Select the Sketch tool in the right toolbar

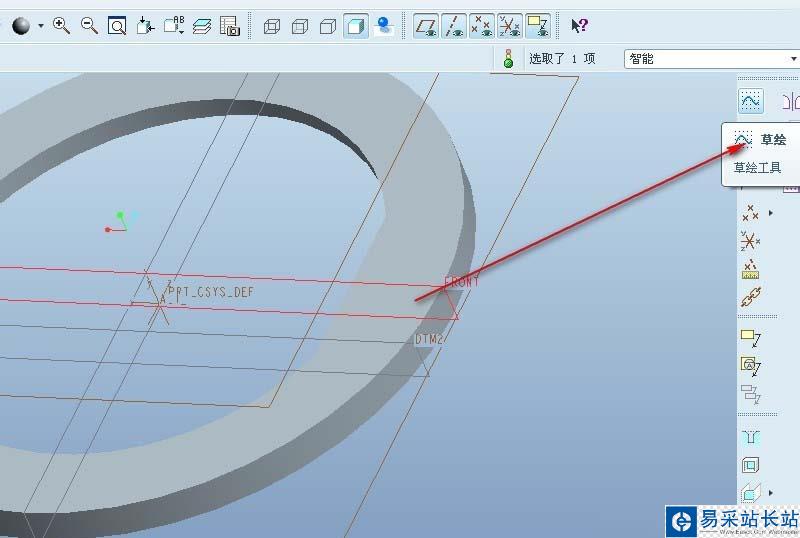(x=750, y=100)
